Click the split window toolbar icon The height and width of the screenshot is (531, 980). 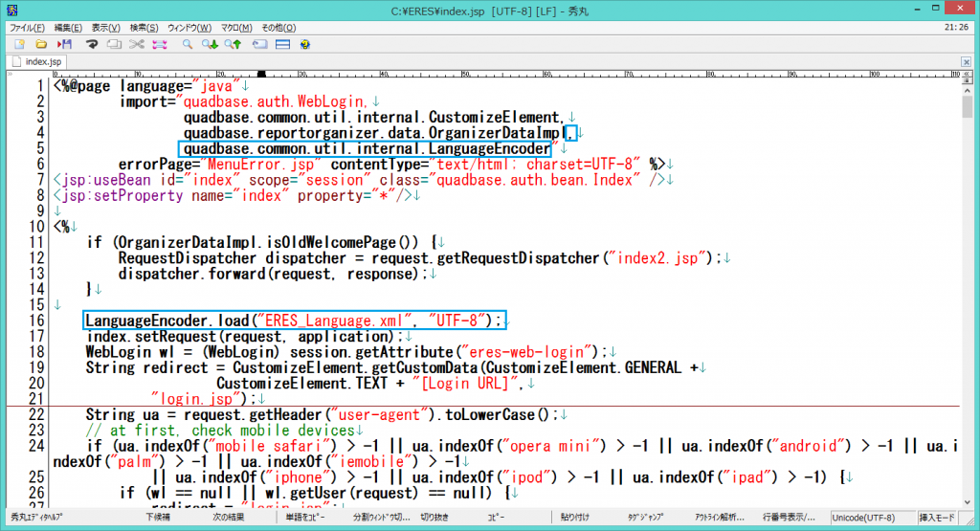pos(282,44)
